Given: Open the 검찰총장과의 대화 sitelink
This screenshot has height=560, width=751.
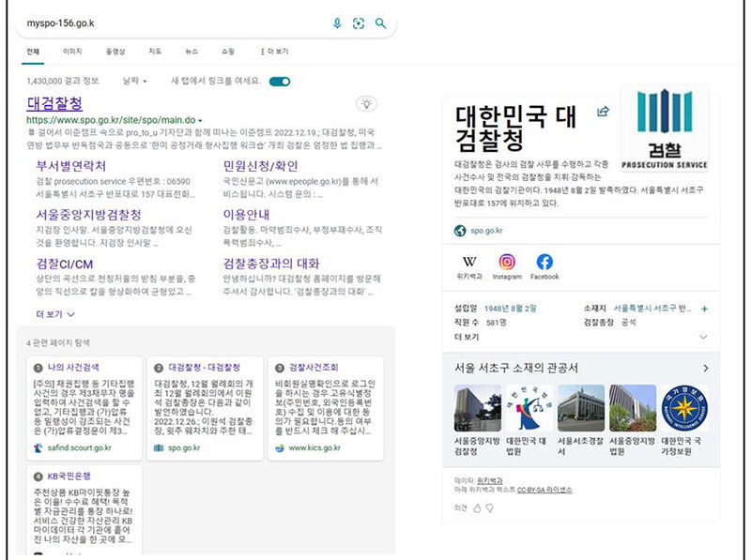Looking at the screenshot, I should pyautogui.click(x=271, y=264).
